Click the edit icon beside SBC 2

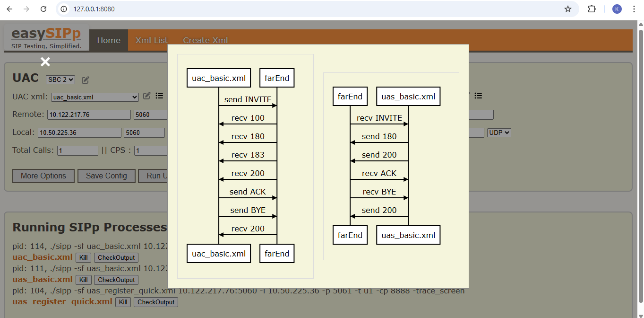coord(86,80)
